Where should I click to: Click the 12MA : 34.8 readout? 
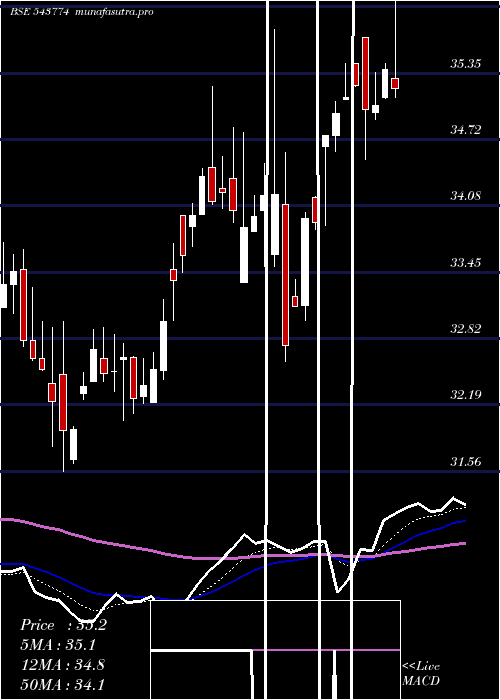pos(63,664)
